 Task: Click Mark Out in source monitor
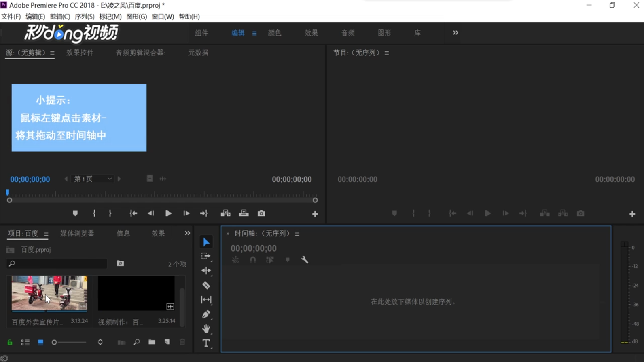point(110,213)
